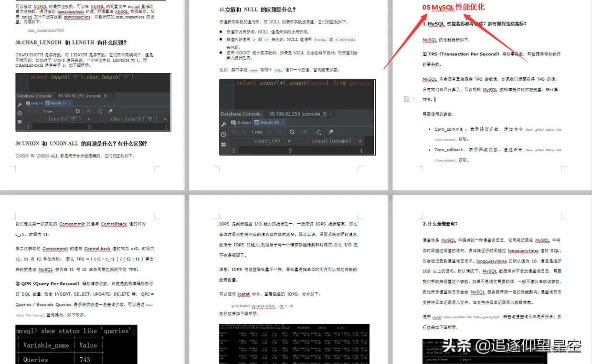Click heading '2.什么是慢查询?'

pos(441,224)
